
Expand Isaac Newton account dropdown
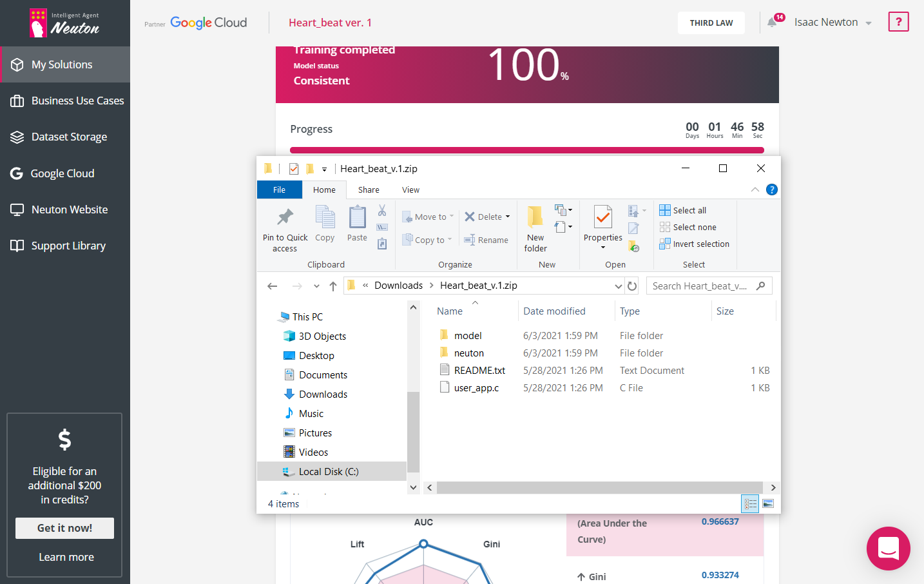pos(869,23)
